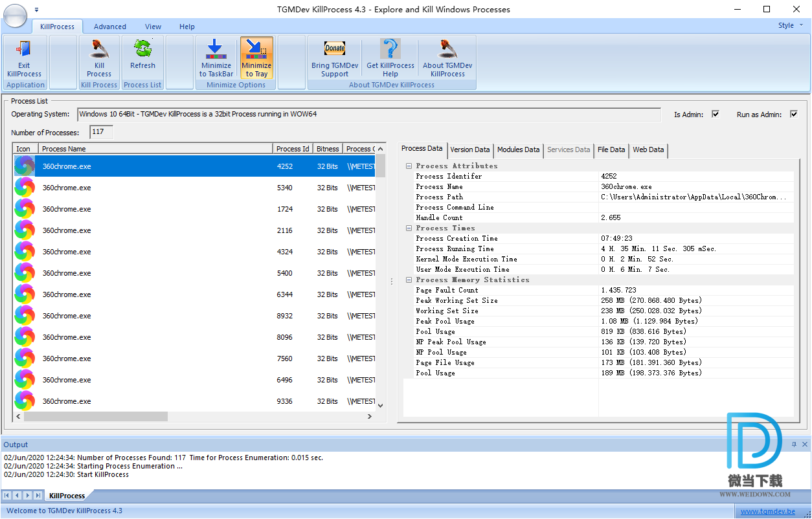Open the View ribbon tab
This screenshot has width=812, height=519.
[153, 27]
